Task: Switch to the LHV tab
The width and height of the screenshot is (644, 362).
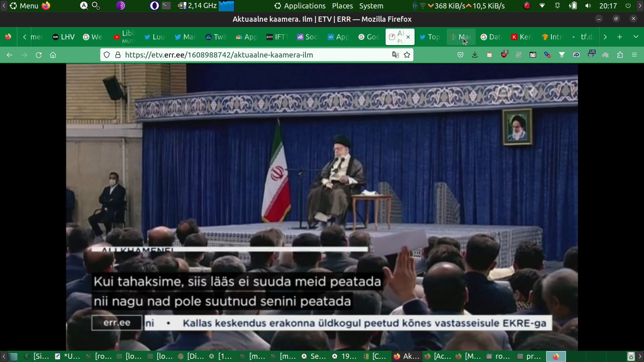Action: [64, 37]
